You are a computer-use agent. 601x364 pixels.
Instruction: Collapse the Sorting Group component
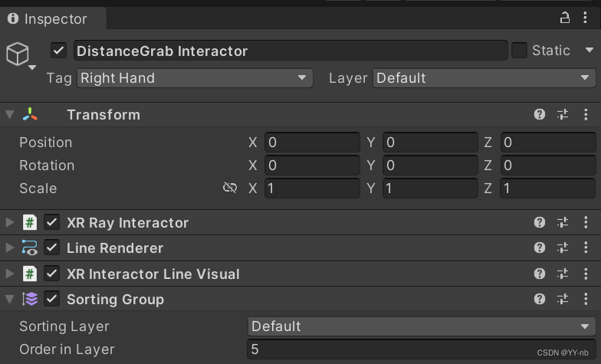pos(9,299)
